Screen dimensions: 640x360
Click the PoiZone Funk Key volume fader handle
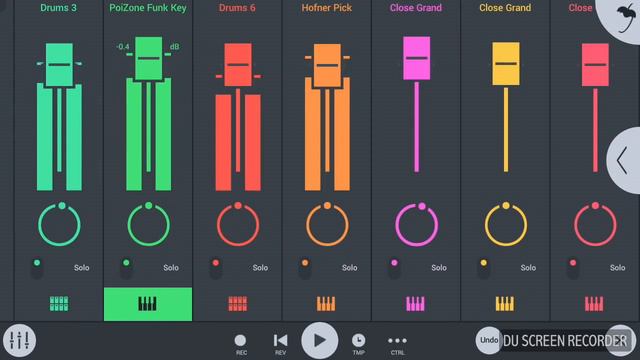[x=149, y=58]
